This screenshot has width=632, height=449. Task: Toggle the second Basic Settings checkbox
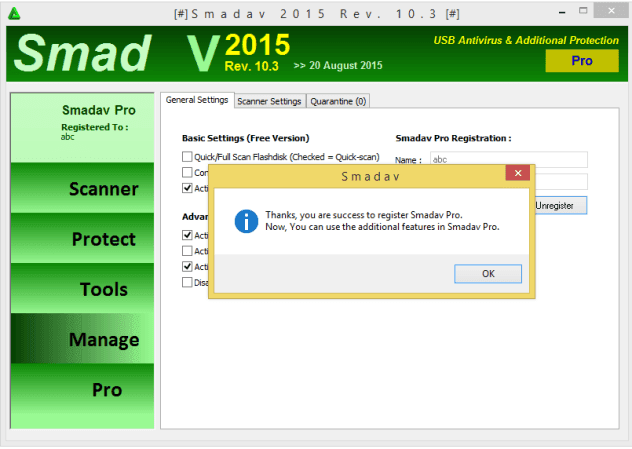pyautogui.click(x=187, y=173)
